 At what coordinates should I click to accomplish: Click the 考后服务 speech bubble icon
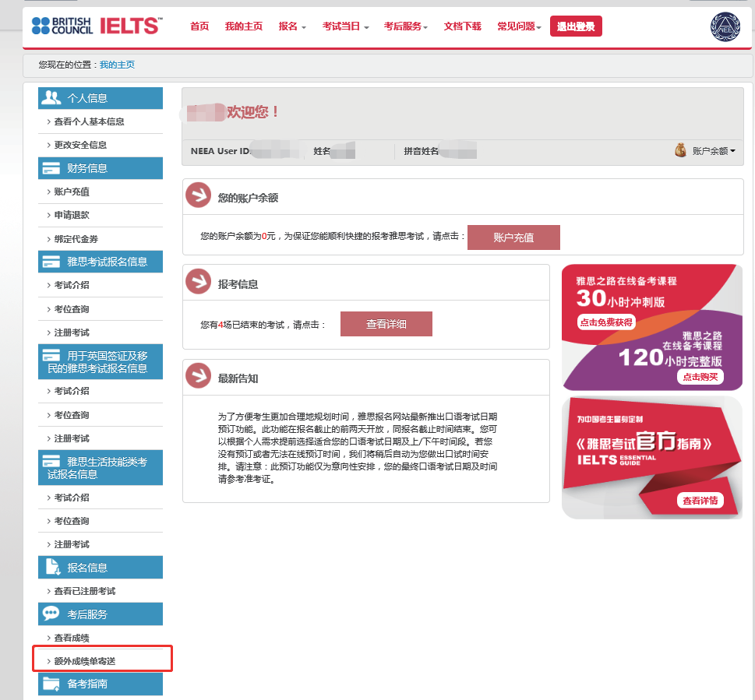pyautogui.click(x=51, y=614)
